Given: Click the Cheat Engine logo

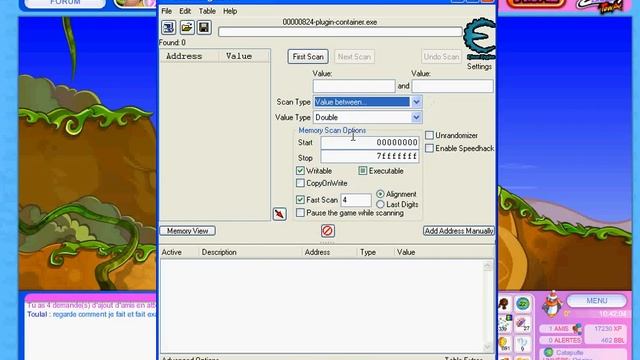Looking at the screenshot, I should tap(480, 39).
